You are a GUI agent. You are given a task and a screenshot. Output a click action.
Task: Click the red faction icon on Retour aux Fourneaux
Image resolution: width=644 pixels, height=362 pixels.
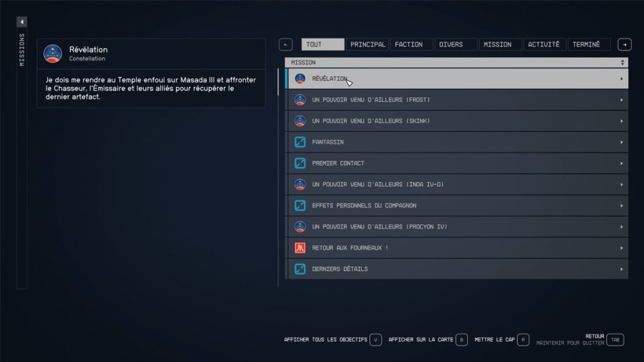pyautogui.click(x=299, y=248)
